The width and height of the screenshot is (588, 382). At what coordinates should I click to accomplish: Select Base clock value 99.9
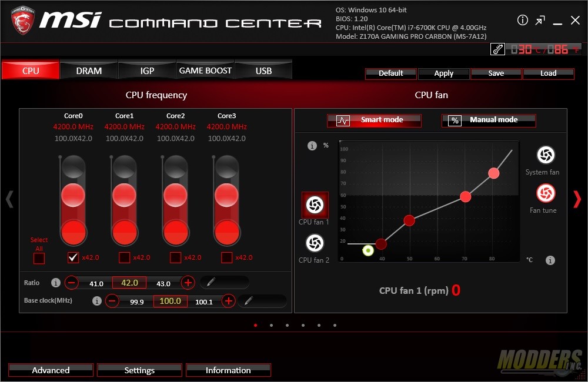point(137,301)
